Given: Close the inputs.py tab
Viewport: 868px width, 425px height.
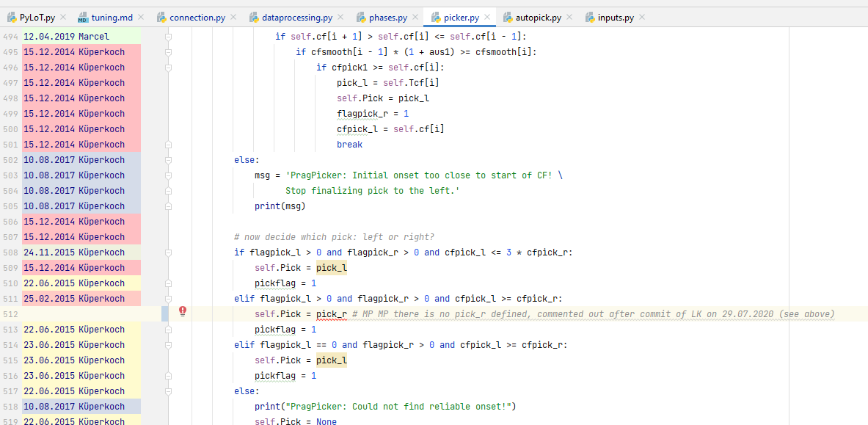Looking at the screenshot, I should click(642, 18).
